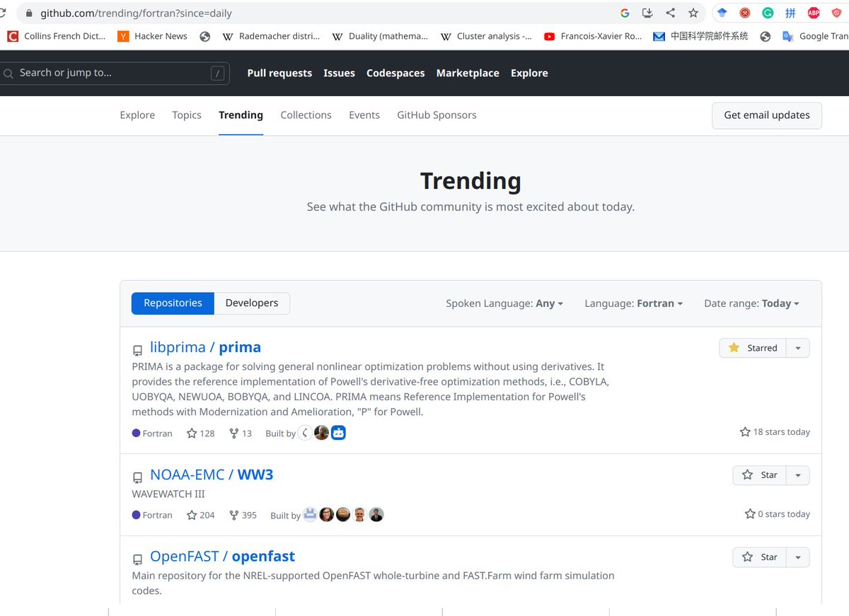Click blue bot contributor avatar for prima
Viewport: 849px width, 616px height.
(x=339, y=433)
